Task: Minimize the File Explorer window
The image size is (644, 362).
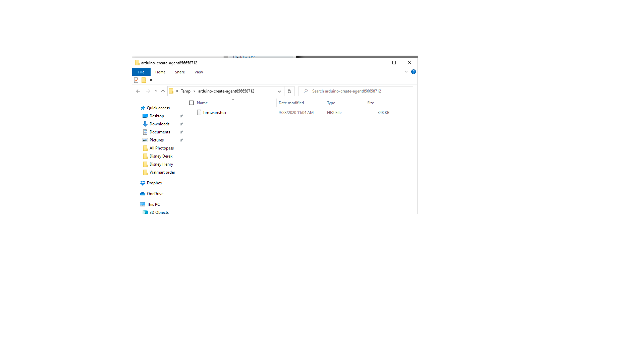Action: click(x=379, y=63)
